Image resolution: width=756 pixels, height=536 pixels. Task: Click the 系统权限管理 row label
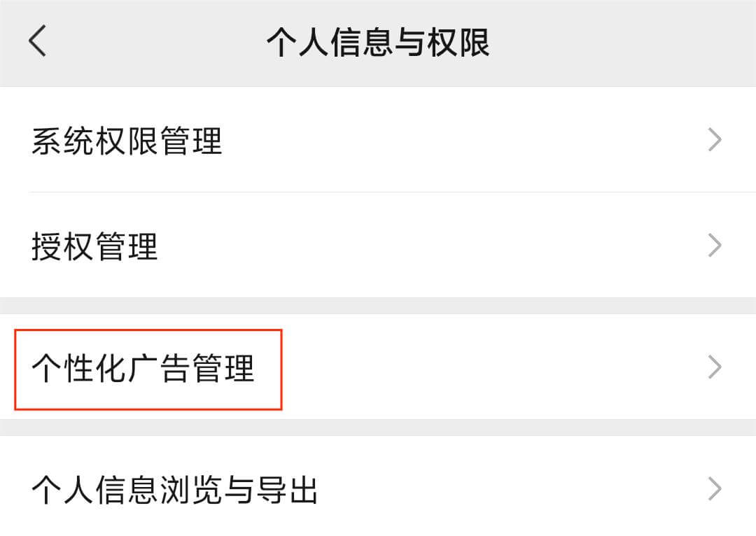128,141
